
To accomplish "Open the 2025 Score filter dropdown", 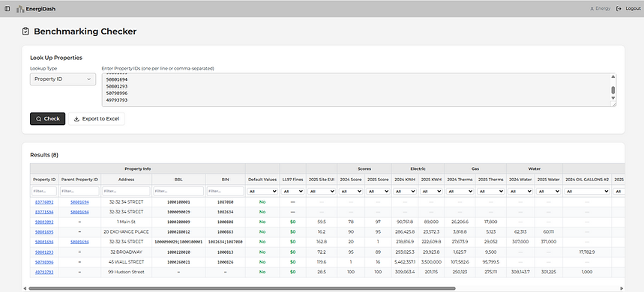I will point(378,191).
